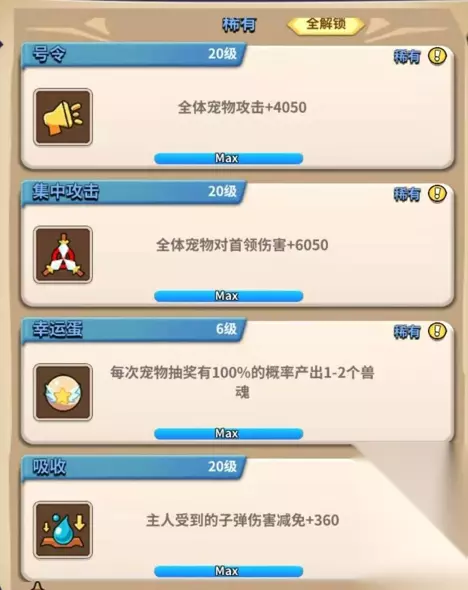This screenshot has width=468, height=590.
Task: Tap the 幸运蛋 lucky egg icon
Action: point(63,392)
